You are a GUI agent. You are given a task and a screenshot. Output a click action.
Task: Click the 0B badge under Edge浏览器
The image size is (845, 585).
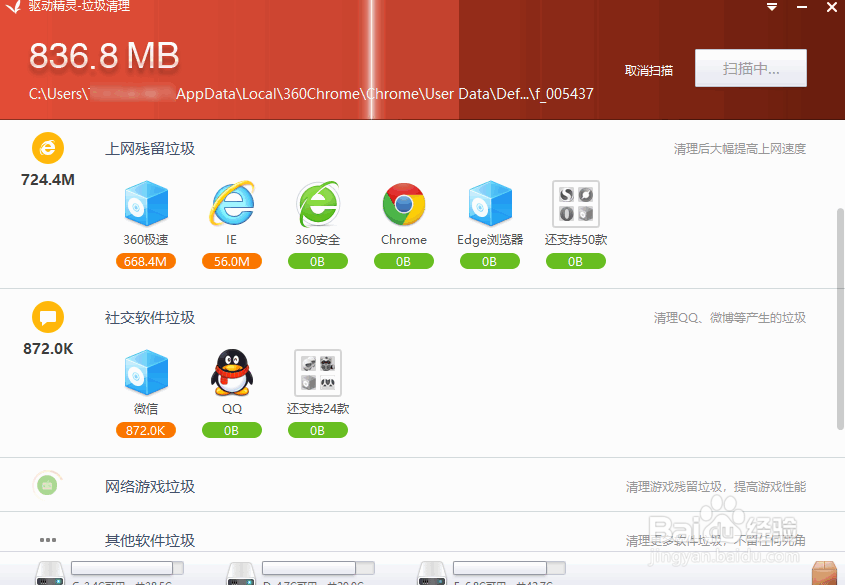point(489,261)
